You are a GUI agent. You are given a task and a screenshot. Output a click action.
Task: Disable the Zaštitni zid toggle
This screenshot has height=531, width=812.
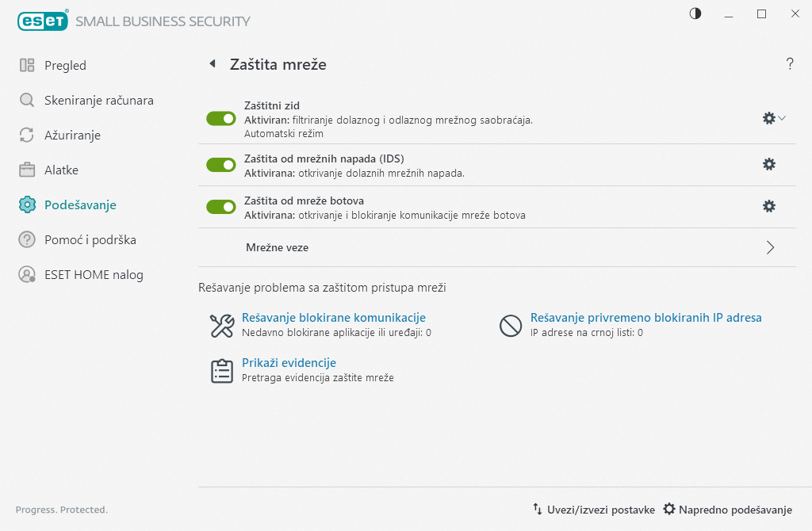click(221, 119)
